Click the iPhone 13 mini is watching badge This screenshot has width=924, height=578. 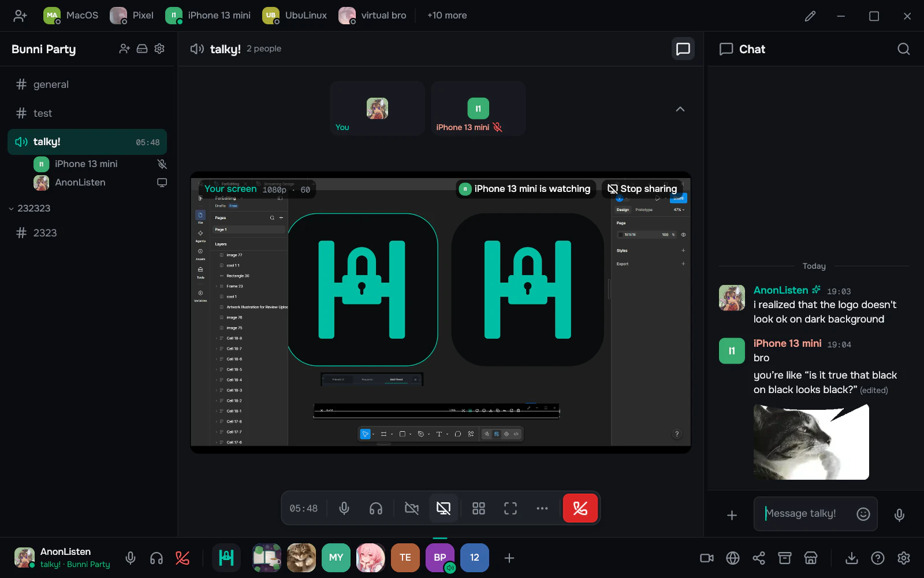(526, 189)
